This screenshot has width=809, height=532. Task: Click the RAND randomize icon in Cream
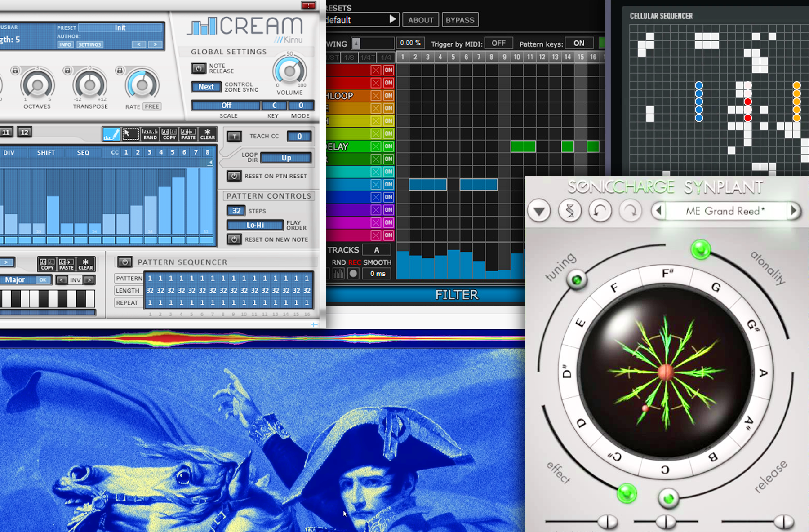coord(150,134)
